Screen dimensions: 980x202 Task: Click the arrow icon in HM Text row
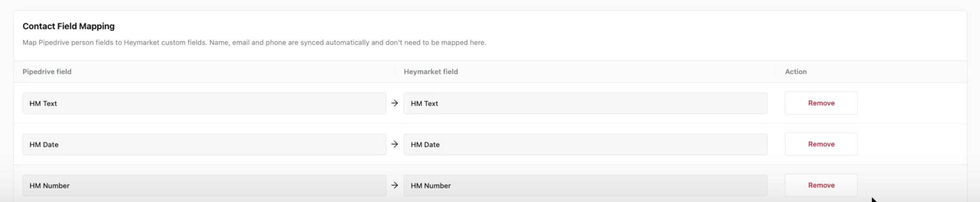pos(394,103)
